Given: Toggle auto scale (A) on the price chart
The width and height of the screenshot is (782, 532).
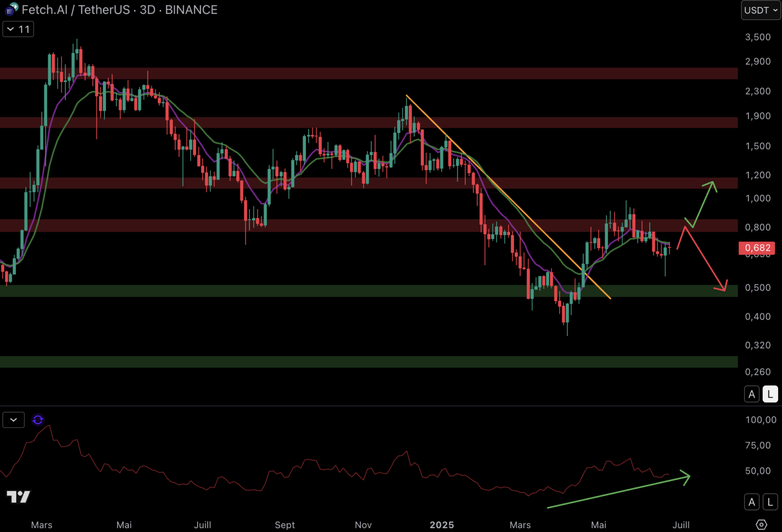Looking at the screenshot, I should click(x=752, y=394).
